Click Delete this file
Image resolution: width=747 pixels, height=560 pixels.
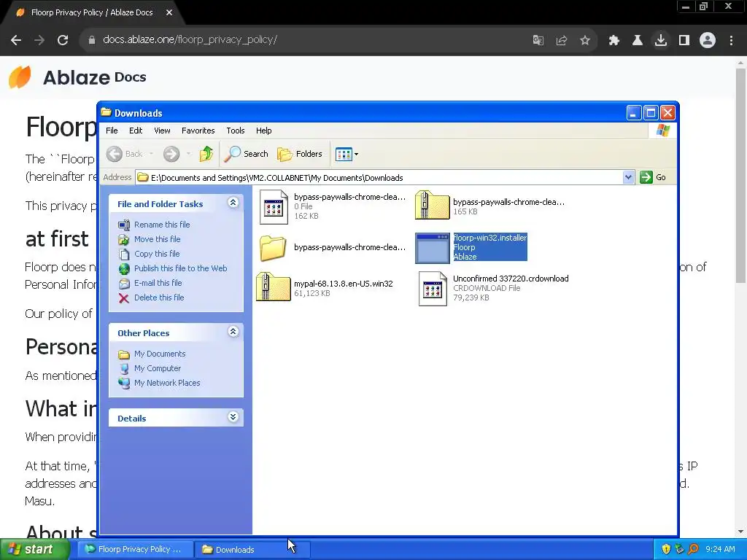(x=159, y=297)
